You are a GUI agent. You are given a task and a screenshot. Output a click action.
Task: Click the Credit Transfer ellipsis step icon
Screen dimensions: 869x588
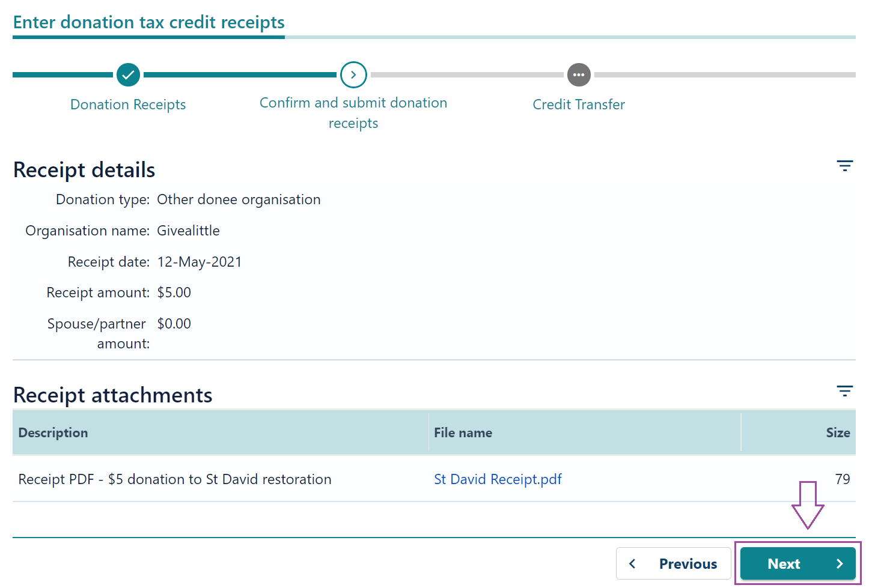pos(579,75)
